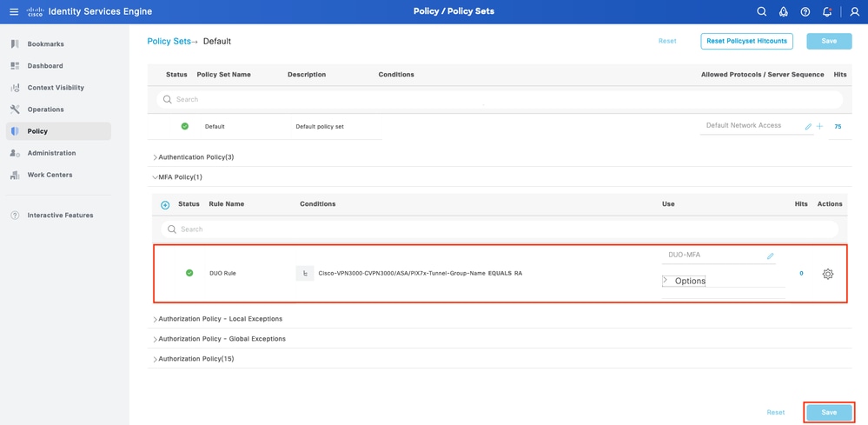Click the rocket icon in header
The height and width of the screenshot is (425, 868).
click(784, 11)
